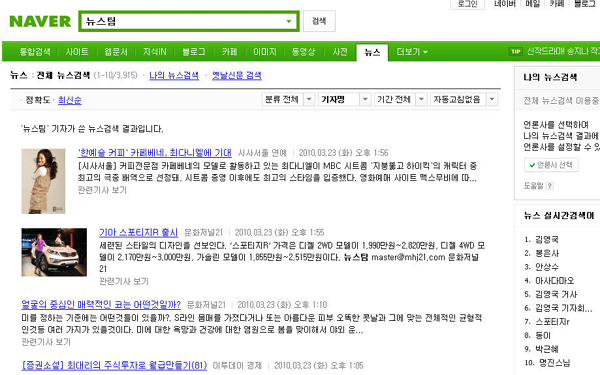This screenshot has height=375, width=600.
Task: Open the search box autocomplete arrow
Action: pyautogui.click(x=289, y=21)
